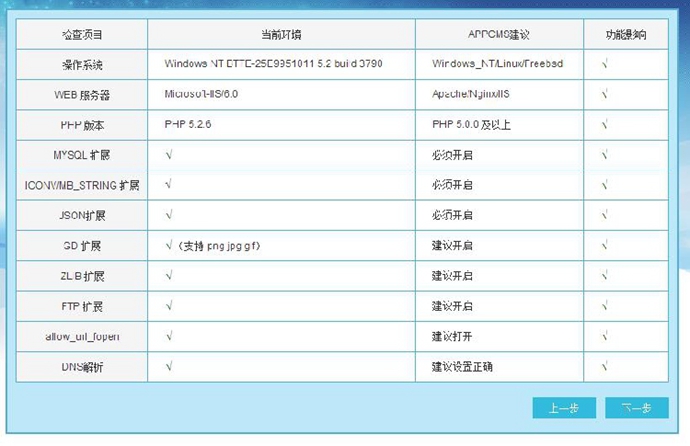Click the current-environment checkmark in the FTP row
Screen dimensions: 690x446
tap(169, 305)
